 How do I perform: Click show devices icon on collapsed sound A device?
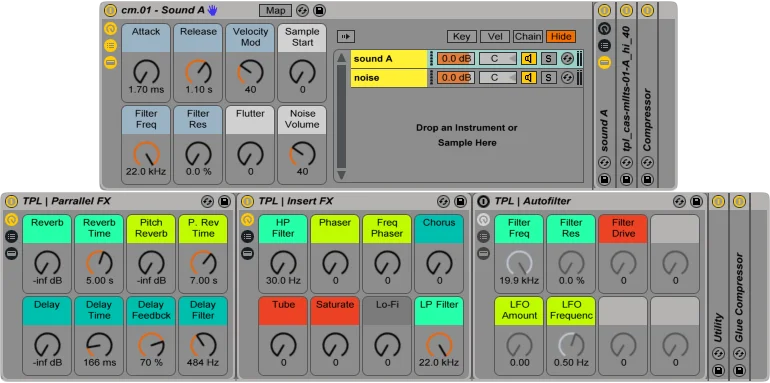pyautogui.click(x=605, y=62)
